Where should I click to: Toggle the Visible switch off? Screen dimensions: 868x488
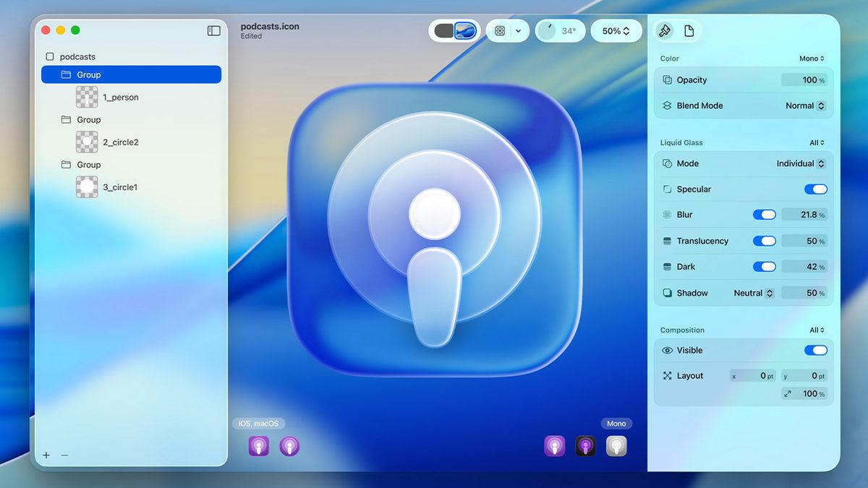pyautogui.click(x=815, y=350)
